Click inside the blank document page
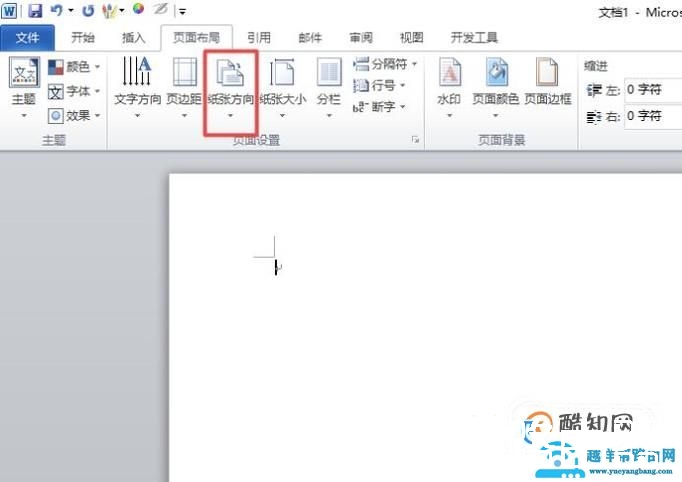This screenshot has width=682, height=482. [425, 327]
